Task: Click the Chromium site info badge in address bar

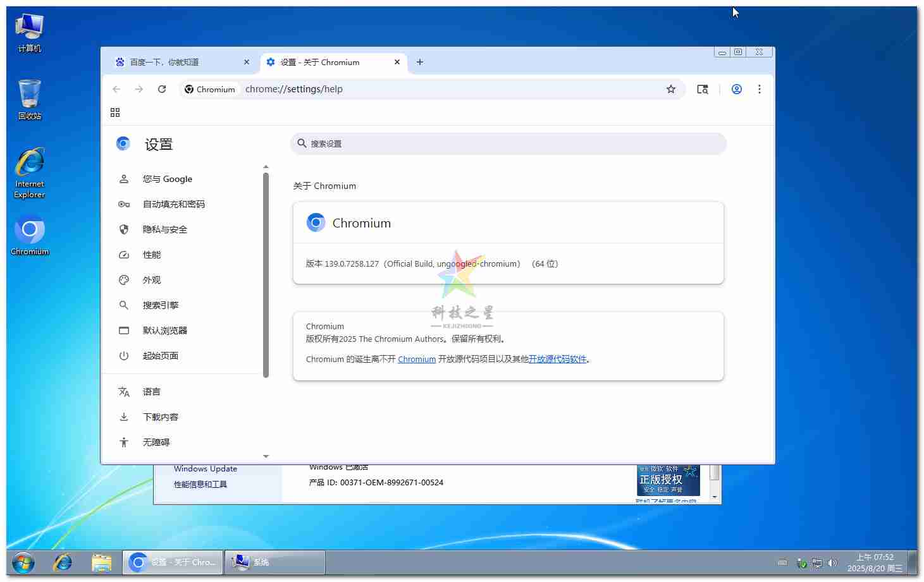Action: pos(209,89)
